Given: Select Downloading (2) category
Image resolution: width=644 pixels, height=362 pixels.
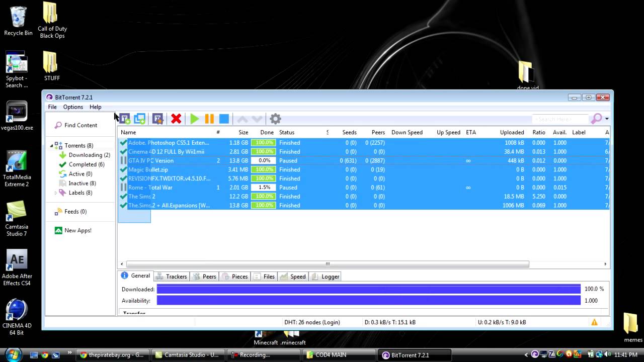Looking at the screenshot, I should tap(85, 155).
